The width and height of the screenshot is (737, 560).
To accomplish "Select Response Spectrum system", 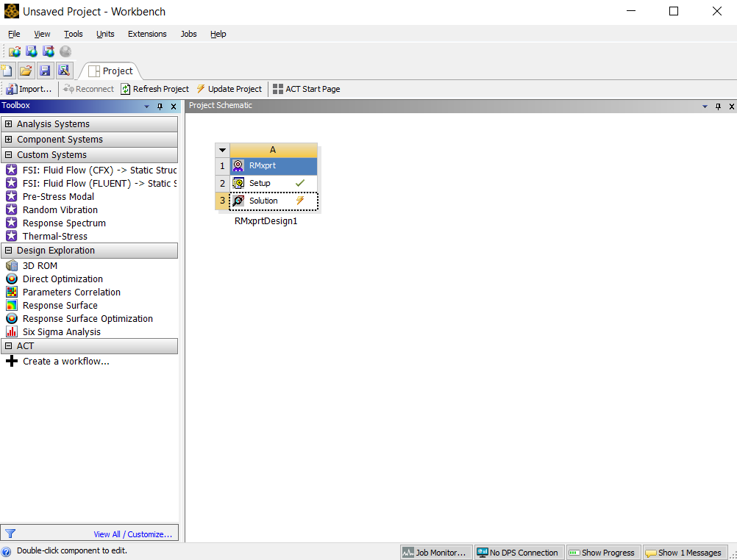I will (x=56, y=223).
